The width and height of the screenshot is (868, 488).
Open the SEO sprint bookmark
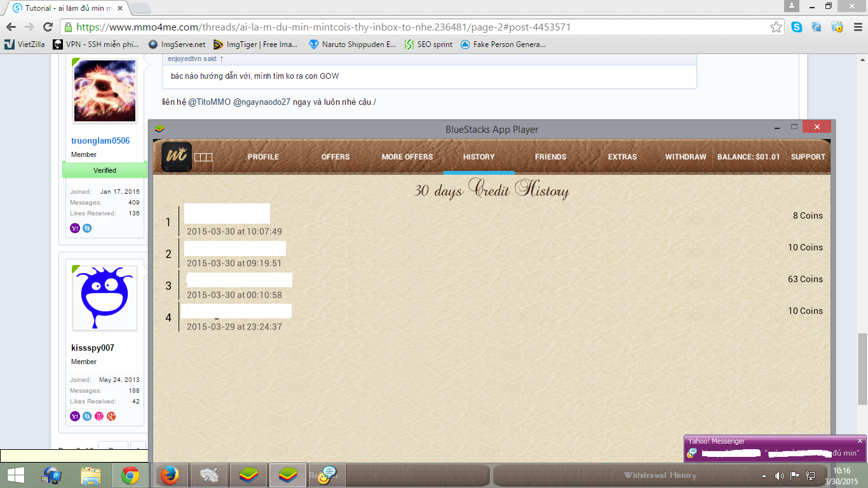click(429, 44)
